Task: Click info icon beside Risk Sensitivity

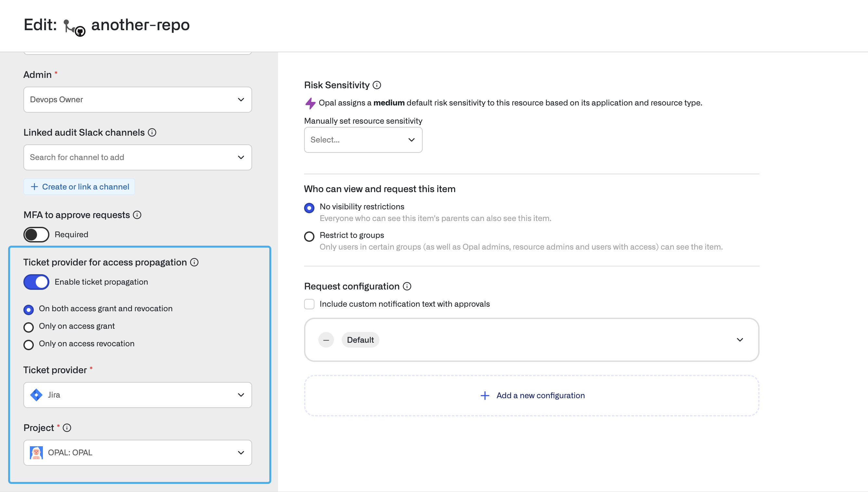Action: click(377, 85)
